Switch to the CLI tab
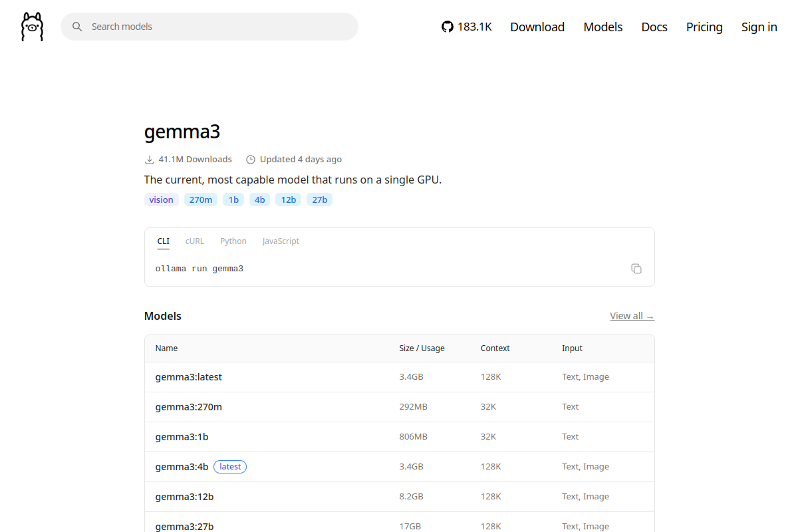This screenshot has width=798, height=532. [164, 241]
